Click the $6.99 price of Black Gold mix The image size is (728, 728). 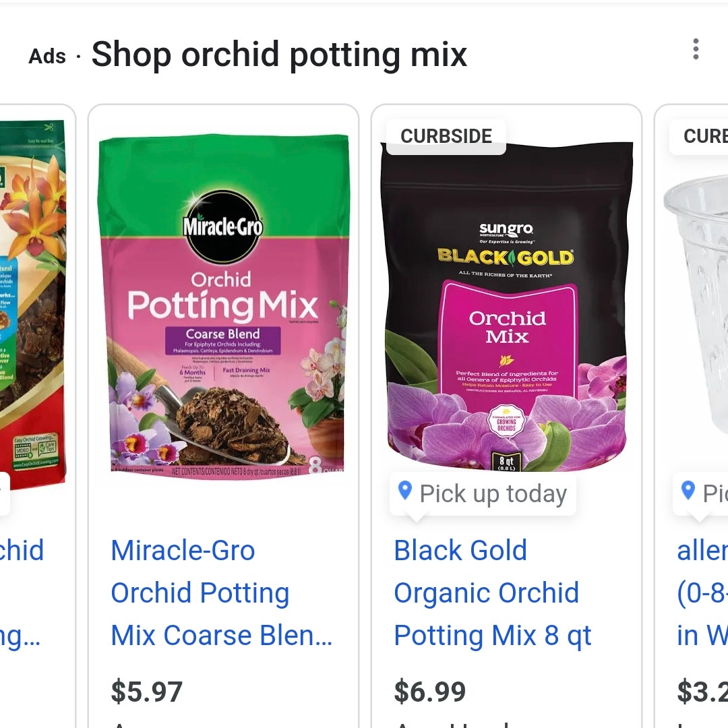(430, 692)
